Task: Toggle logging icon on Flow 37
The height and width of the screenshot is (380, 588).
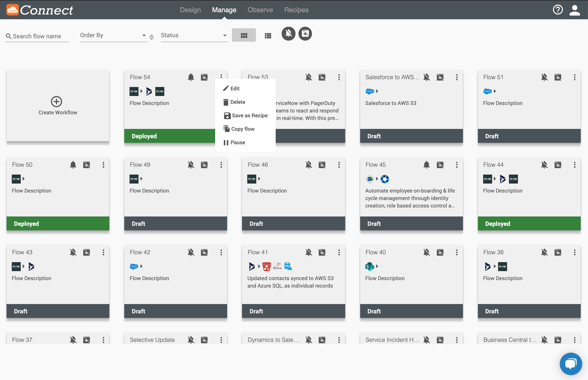Action: (87, 340)
